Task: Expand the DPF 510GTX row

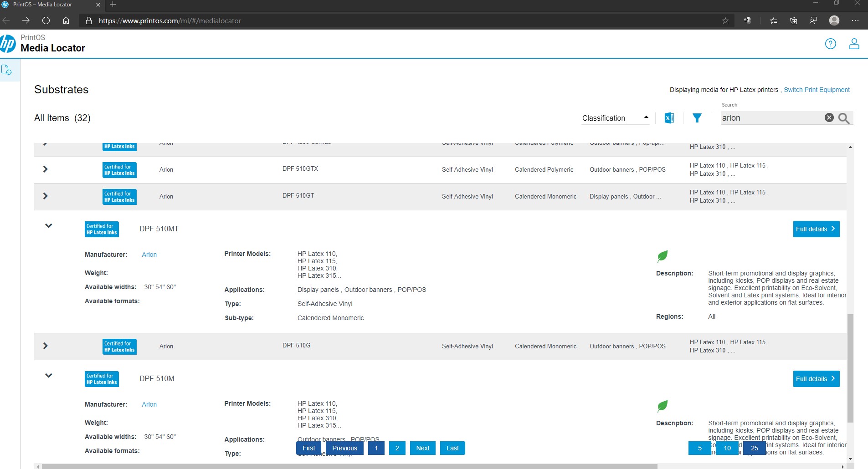Action: click(45, 169)
